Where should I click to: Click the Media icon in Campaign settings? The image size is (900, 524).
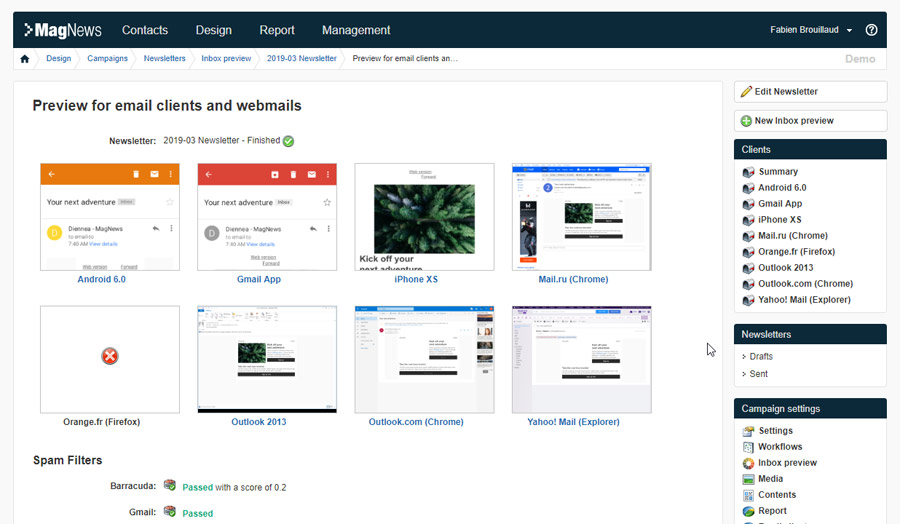749,479
